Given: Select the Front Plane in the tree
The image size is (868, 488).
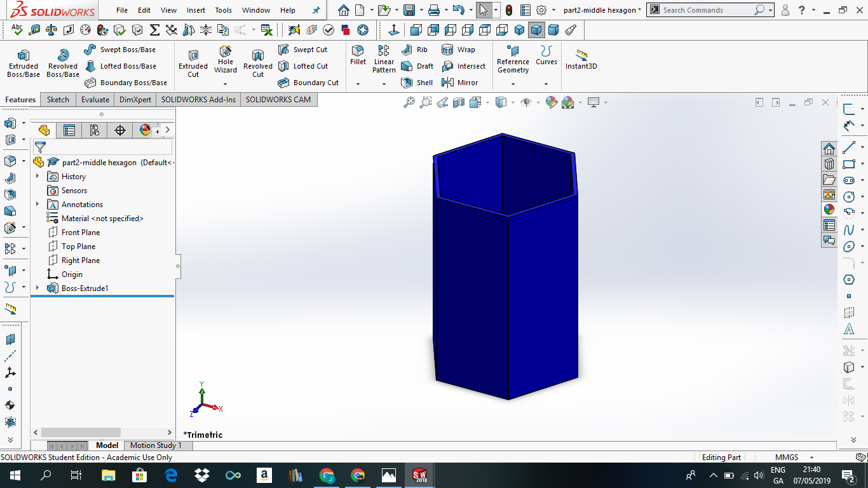Looking at the screenshot, I should pos(81,233).
